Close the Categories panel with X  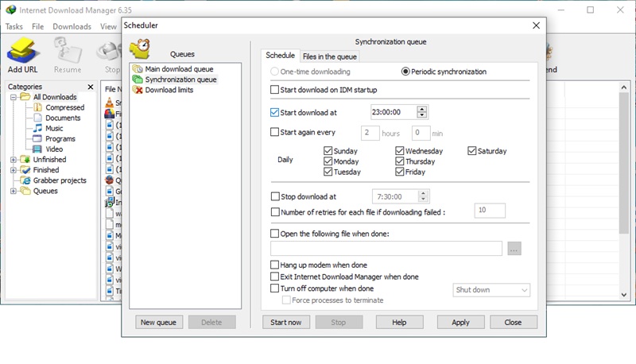[91, 87]
